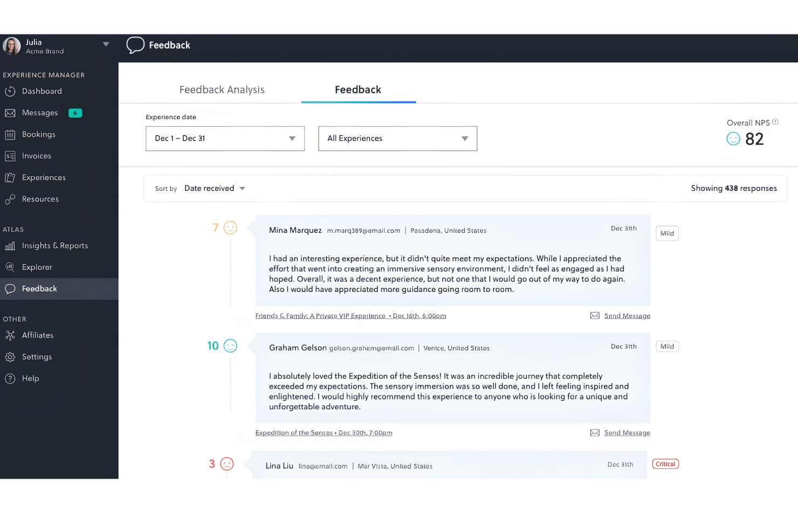Click the Venice, United States location
Viewport: 798px width, 532px height.
(456, 348)
